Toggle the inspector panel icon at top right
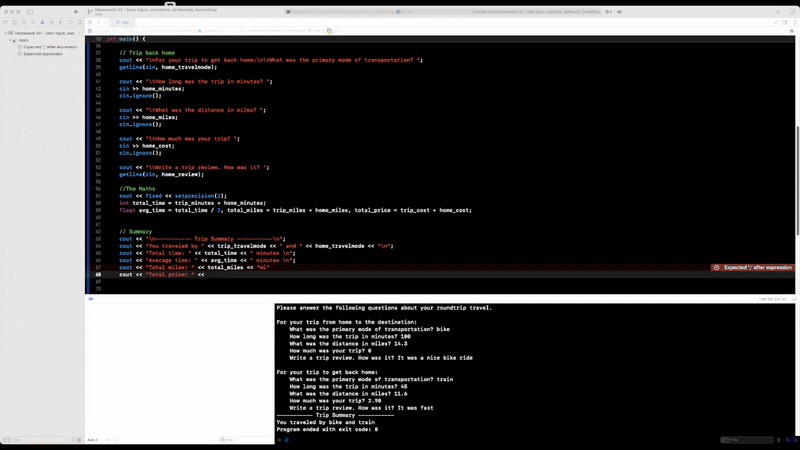Viewport: 800px width, 450px height. point(790,11)
